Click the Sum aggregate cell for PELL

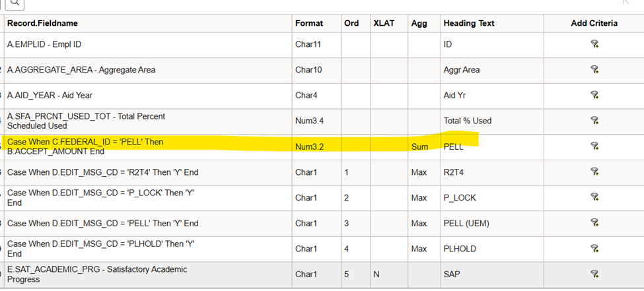pyautogui.click(x=419, y=146)
